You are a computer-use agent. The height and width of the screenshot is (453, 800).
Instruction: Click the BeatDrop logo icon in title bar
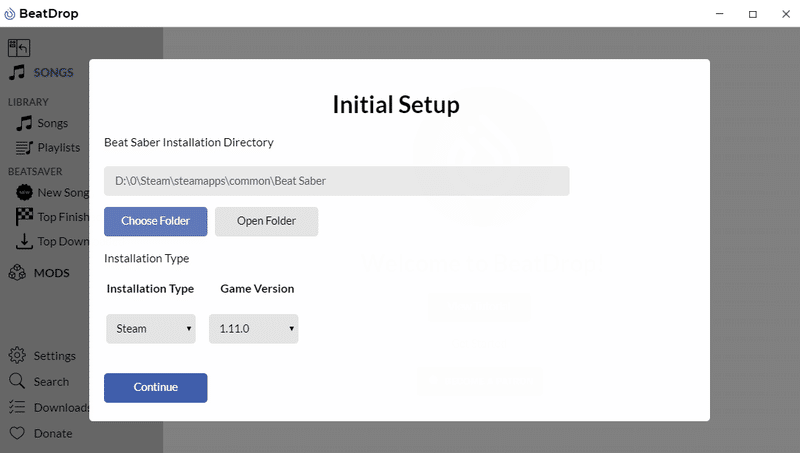[x=9, y=14]
